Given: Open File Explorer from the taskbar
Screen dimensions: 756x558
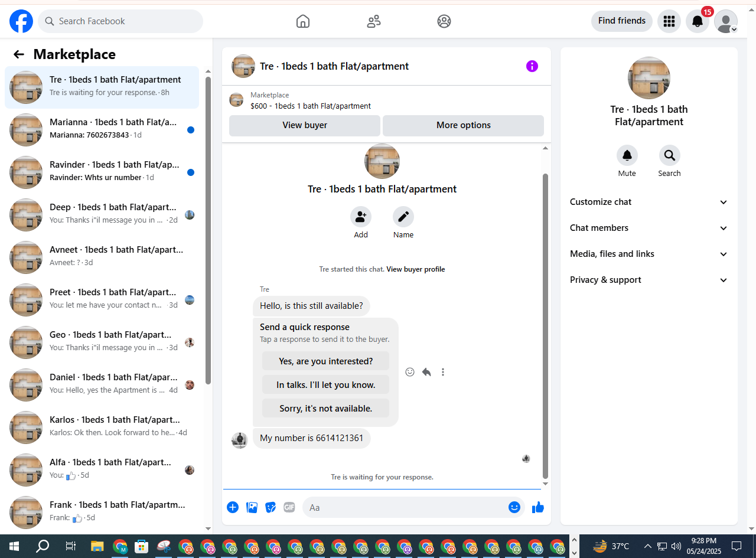Looking at the screenshot, I should [97, 546].
